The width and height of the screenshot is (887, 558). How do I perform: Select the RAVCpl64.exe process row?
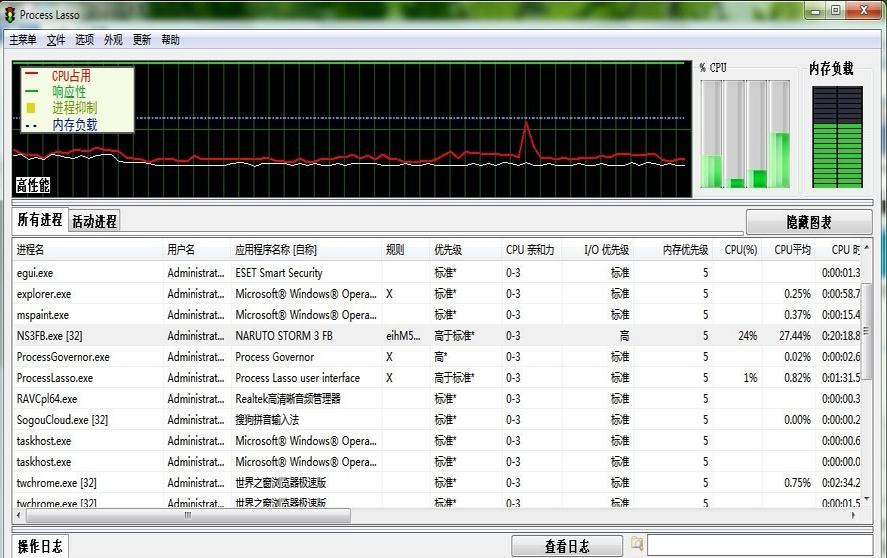point(437,398)
